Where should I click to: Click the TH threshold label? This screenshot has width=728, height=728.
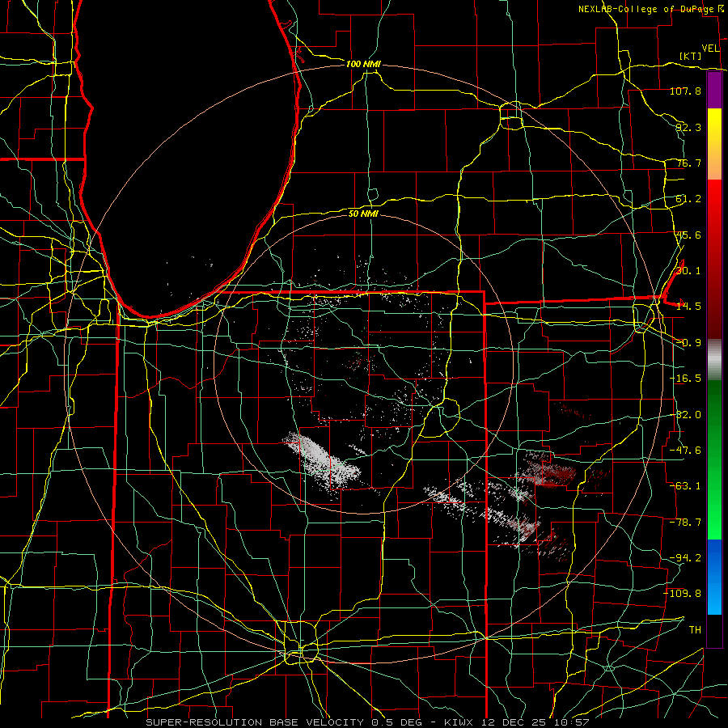695,630
